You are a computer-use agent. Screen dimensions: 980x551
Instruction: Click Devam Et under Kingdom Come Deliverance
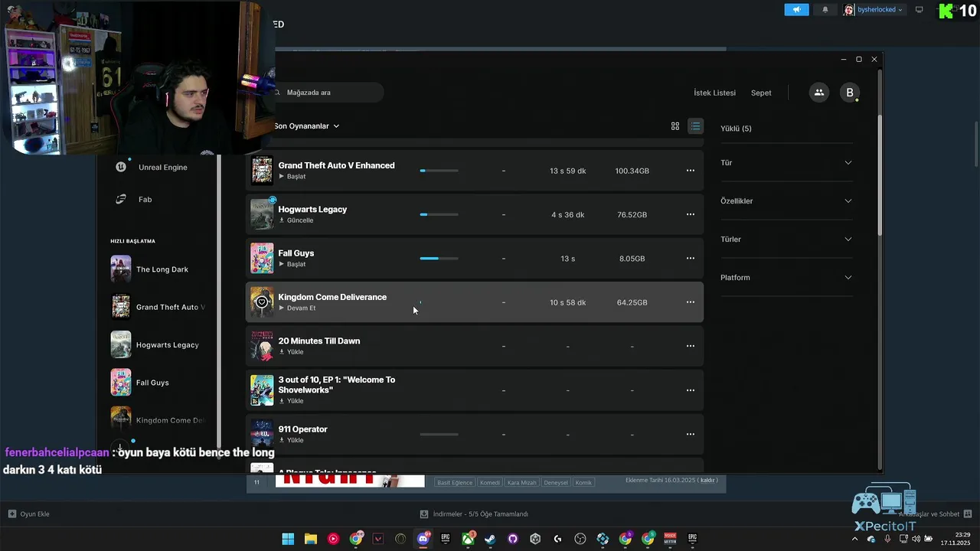click(x=297, y=308)
